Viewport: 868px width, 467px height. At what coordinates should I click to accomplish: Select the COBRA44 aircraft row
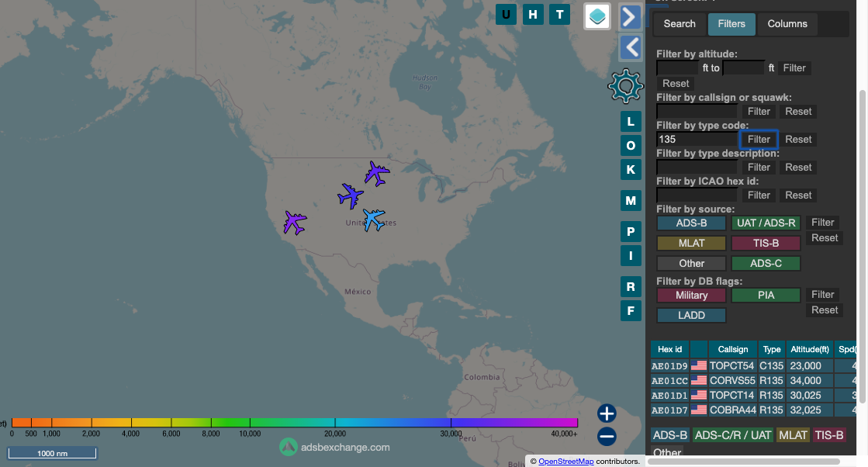pyautogui.click(x=753, y=410)
